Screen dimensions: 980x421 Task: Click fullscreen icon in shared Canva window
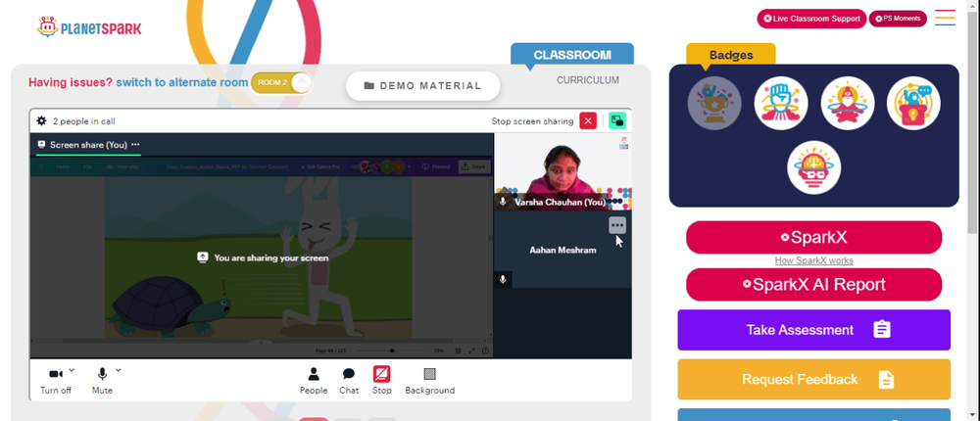coord(472,351)
